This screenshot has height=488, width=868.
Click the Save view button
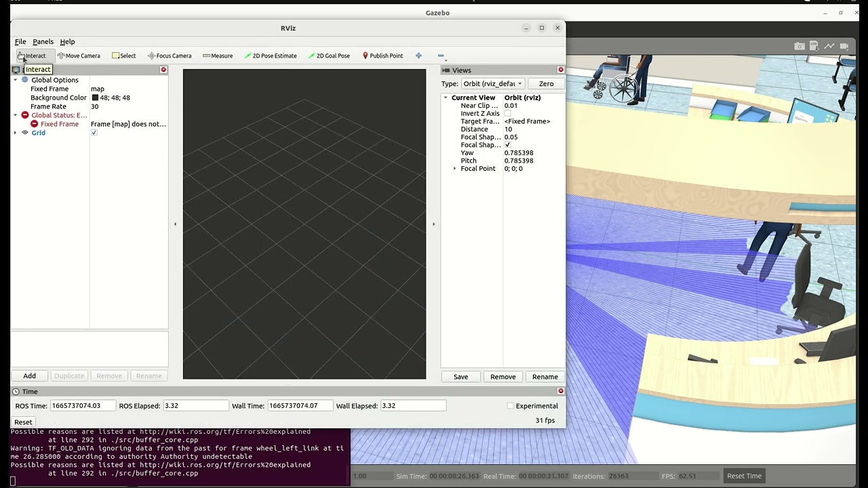click(460, 377)
